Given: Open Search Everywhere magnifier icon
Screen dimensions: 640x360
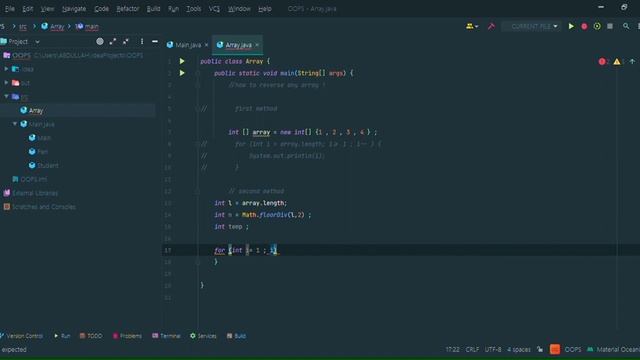Looking at the screenshot, I should [x=626, y=26].
